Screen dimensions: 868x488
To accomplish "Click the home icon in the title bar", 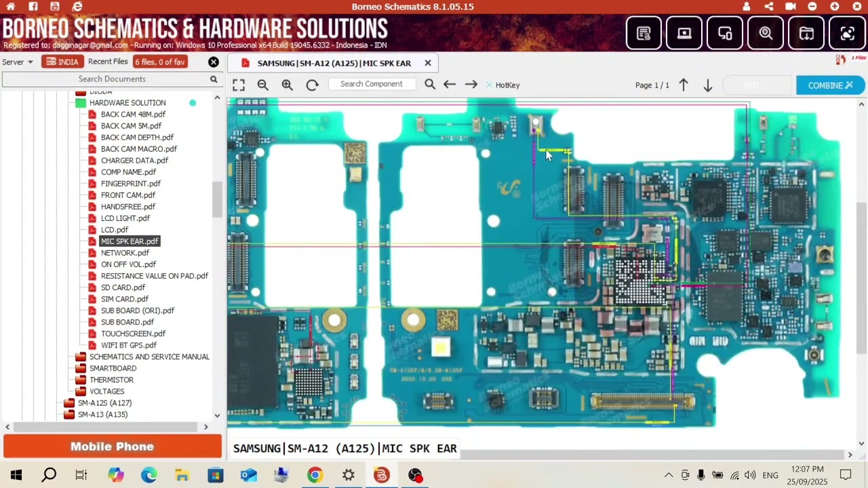I will click(x=11, y=6).
